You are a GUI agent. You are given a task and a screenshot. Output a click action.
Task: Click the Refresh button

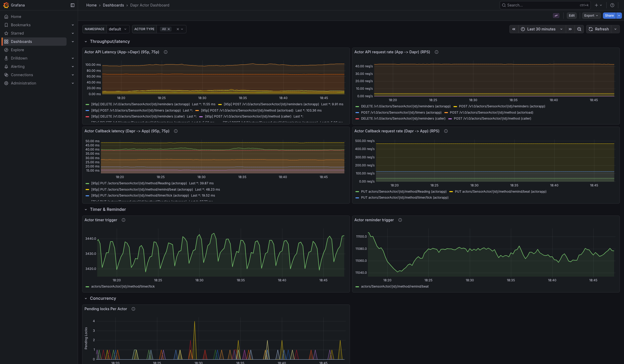click(x=599, y=29)
